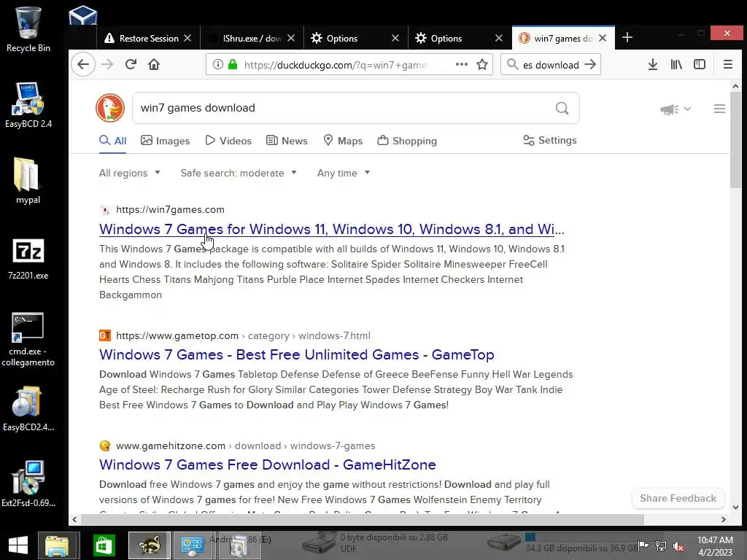Screen dimensions: 747x560
Task: Close the first Options tab
Action: [395, 38]
